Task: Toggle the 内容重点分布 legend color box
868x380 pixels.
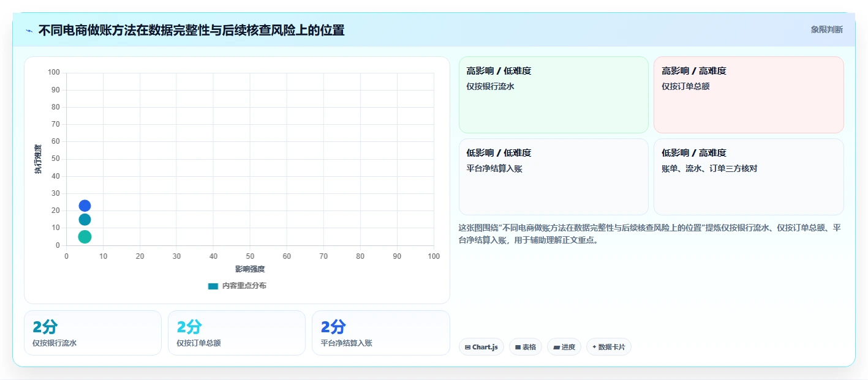Action: click(213, 286)
